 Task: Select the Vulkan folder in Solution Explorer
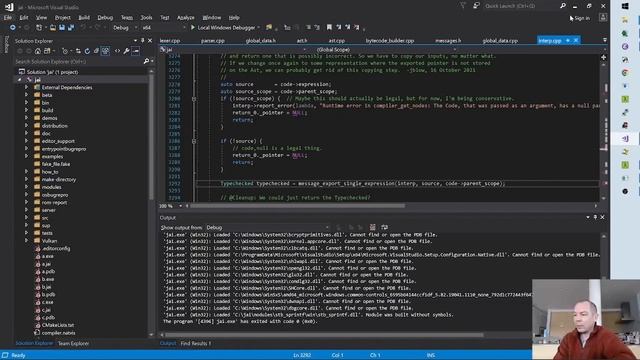pos(49,241)
